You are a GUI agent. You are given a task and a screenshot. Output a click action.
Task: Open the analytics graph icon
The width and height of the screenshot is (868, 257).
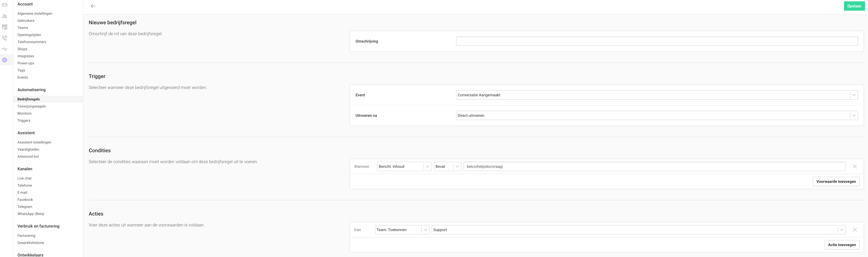coord(5,49)
